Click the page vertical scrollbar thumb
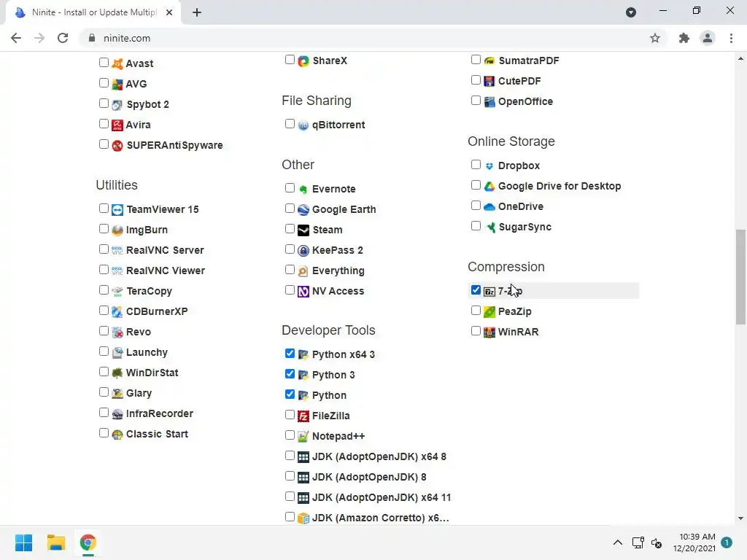Viewport: 747px width, 560px height. 740,276
